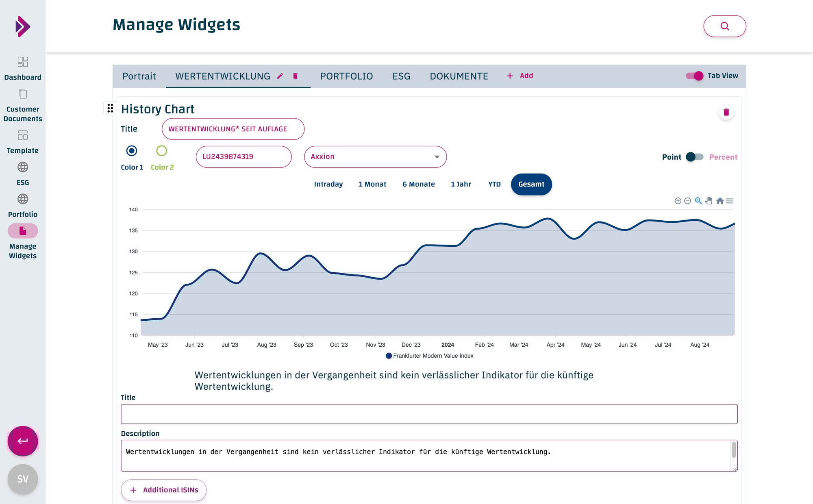Activate pan mode on the chart

click(709, 201)
